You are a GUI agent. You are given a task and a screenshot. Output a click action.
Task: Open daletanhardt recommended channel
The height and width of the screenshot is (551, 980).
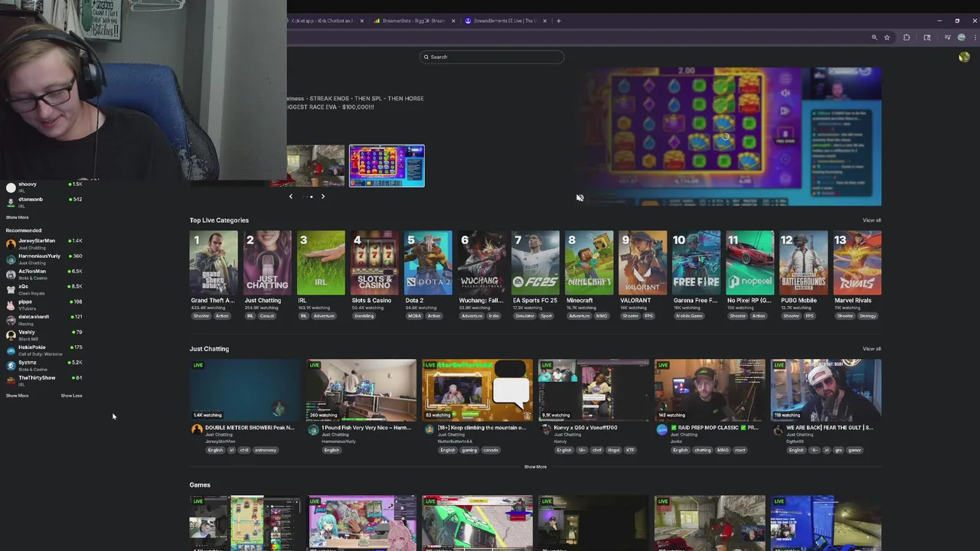coord(44,320)
